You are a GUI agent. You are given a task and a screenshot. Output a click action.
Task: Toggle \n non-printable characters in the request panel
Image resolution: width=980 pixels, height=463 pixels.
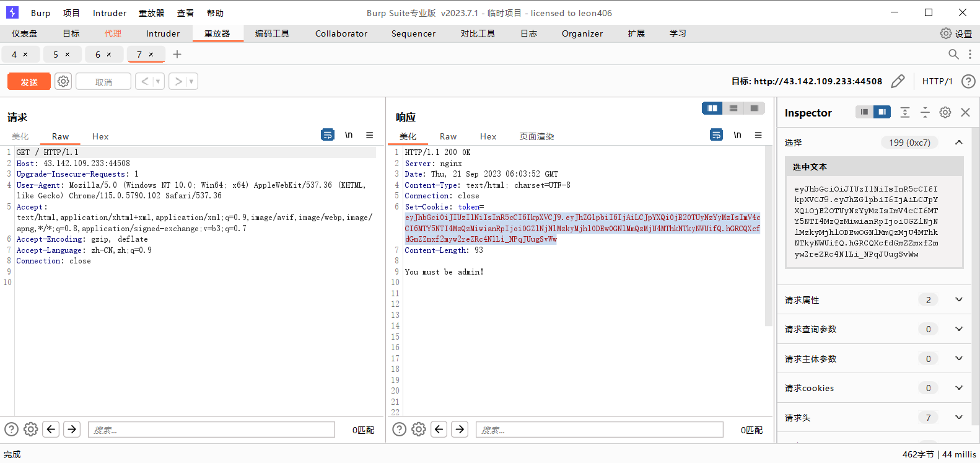(349, 134)
